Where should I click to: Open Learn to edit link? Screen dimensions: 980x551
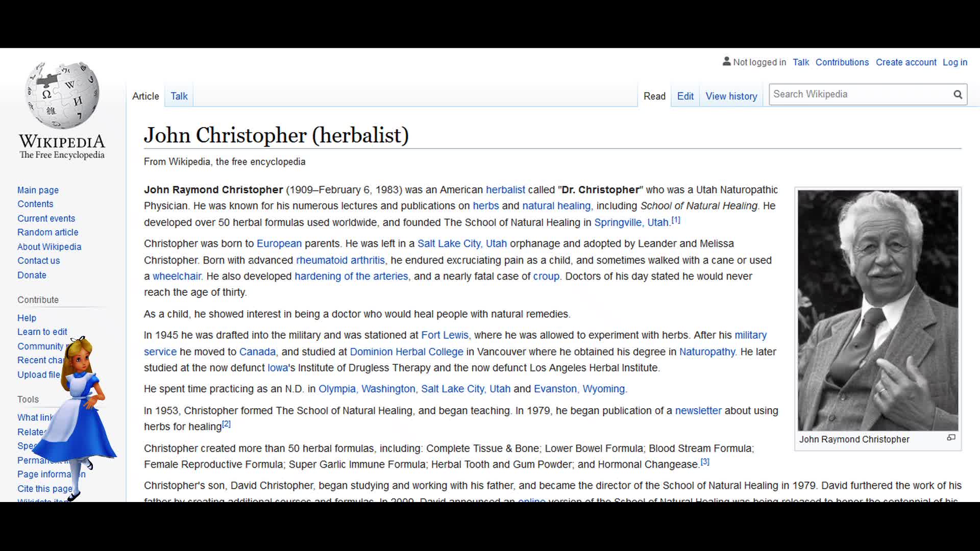42,332
